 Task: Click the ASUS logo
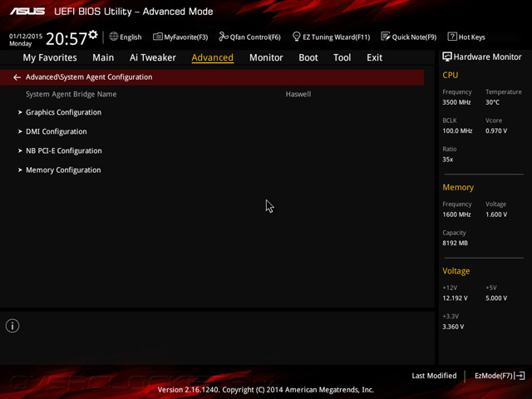point(27,12)
